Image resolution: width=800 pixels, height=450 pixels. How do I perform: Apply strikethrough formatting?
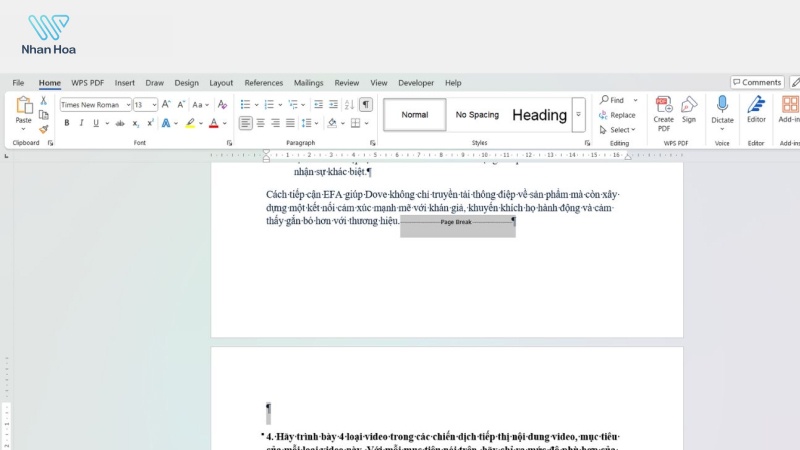[120, 123]
